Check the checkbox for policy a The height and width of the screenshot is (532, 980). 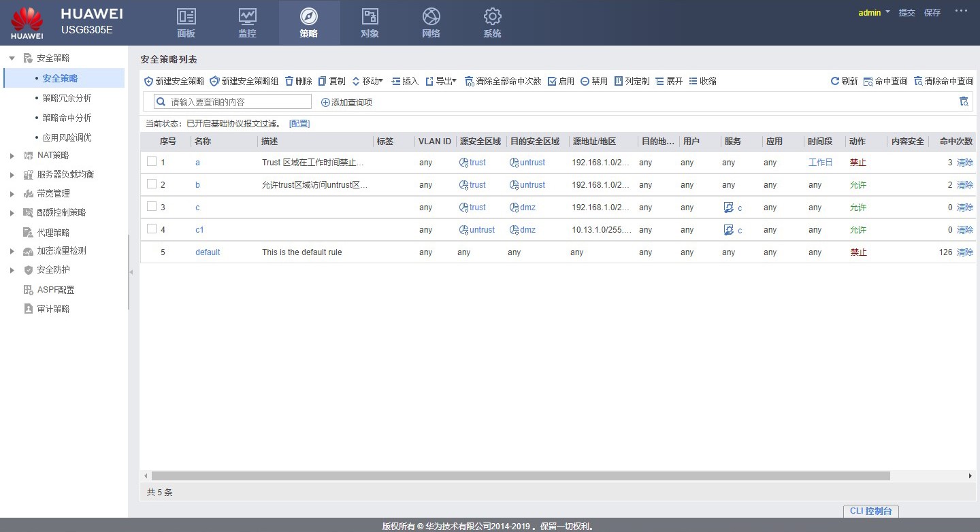(x=152, y=162)
